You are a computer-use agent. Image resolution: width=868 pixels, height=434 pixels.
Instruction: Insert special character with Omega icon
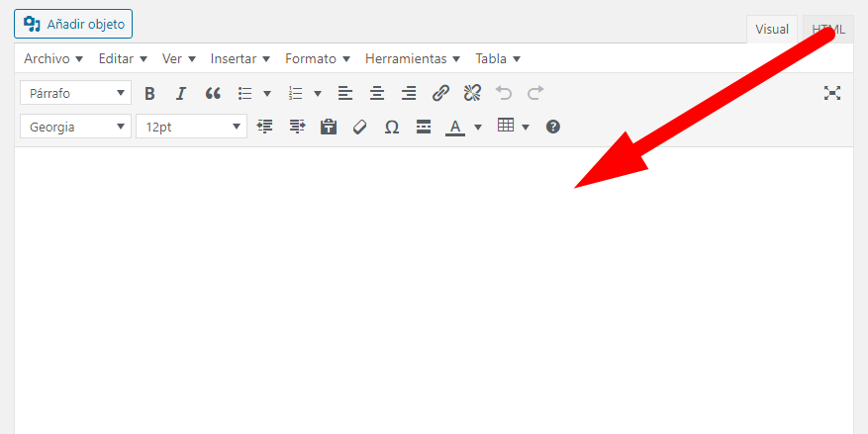coord(392,128)
